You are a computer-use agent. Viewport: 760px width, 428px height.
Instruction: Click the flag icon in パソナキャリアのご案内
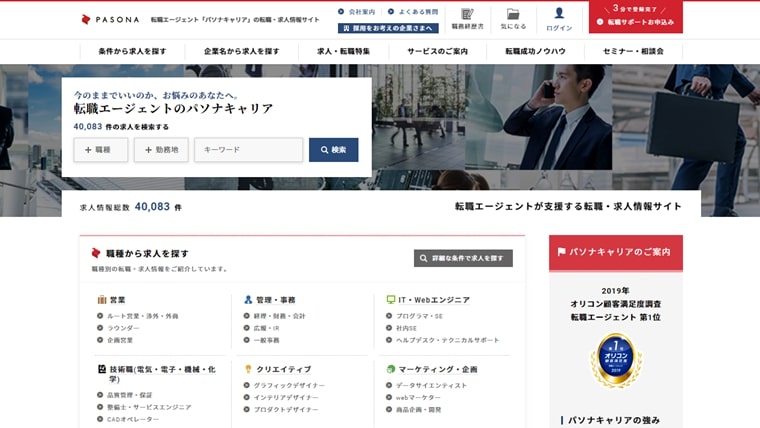coord(561,252)
